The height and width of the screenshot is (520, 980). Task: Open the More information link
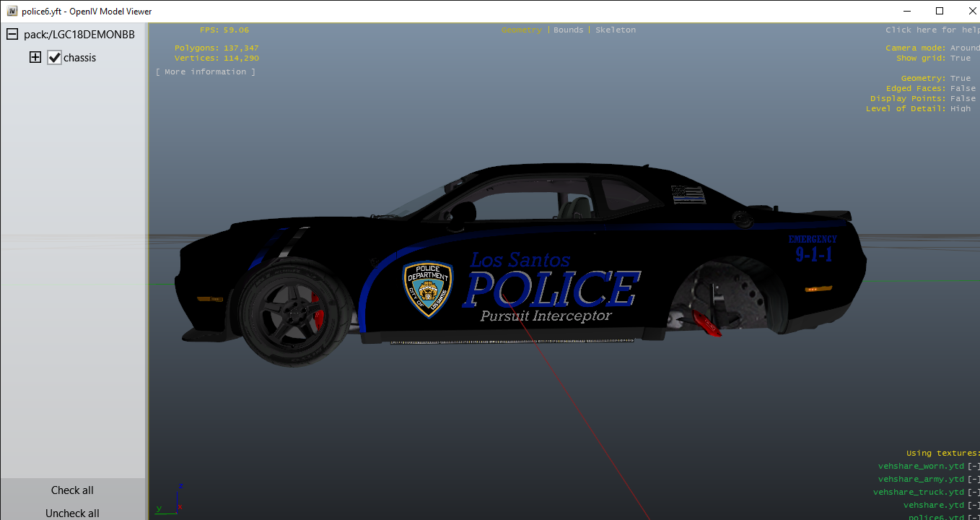pyautogui.click(x=206, y=71)
